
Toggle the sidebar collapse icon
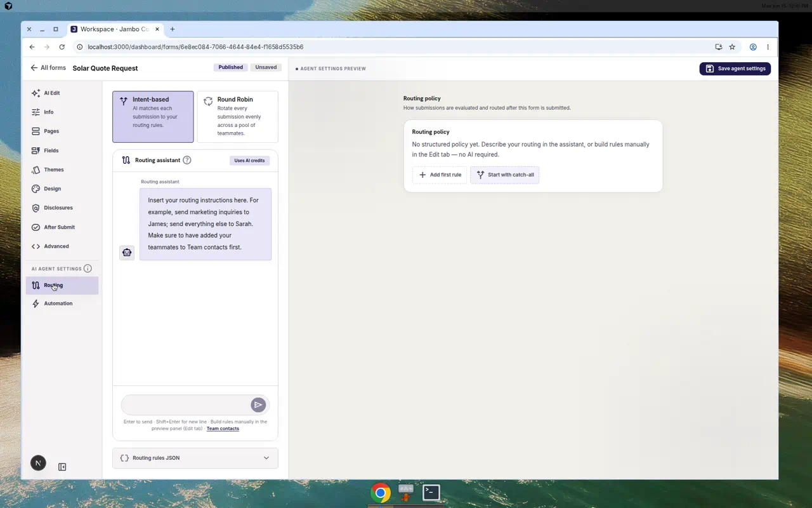click(x=62, y=467)
